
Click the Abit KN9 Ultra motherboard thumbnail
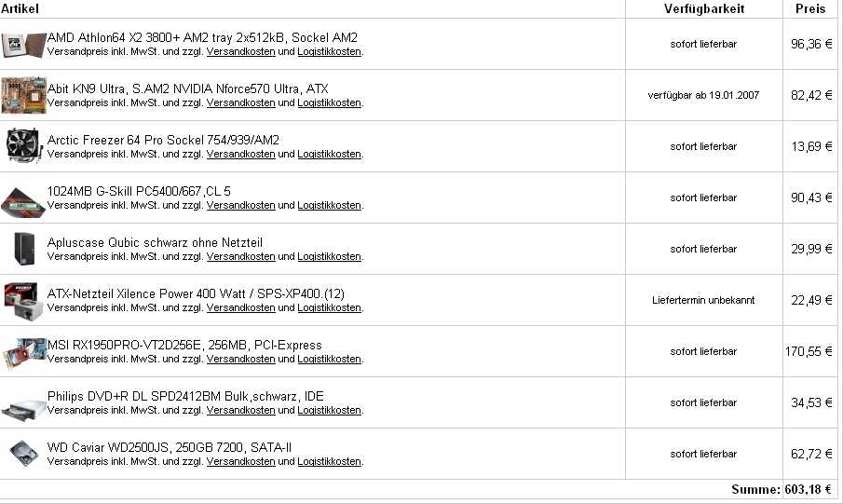23,95
